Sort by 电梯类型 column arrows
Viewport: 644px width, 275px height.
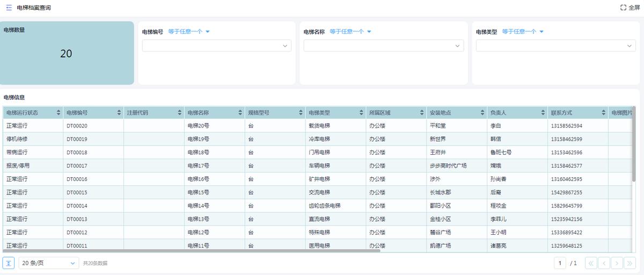point(361,113)
